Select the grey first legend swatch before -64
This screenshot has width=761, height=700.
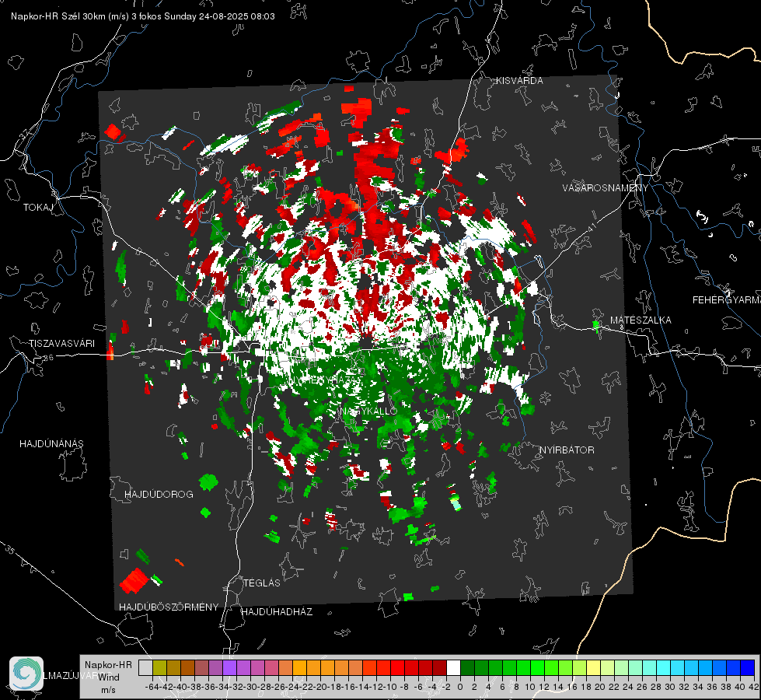[x=145, y=668]
